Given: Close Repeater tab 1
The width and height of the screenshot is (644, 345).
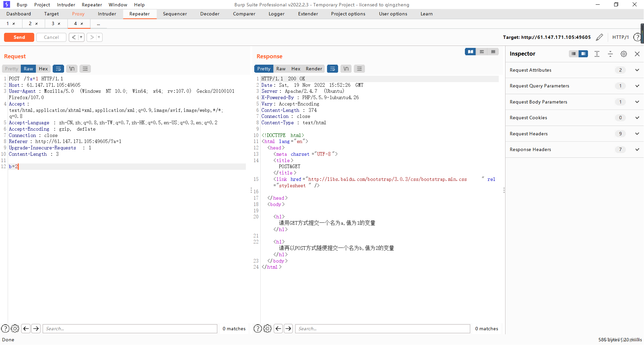Looking at the screenshot, I should [14, 24].
